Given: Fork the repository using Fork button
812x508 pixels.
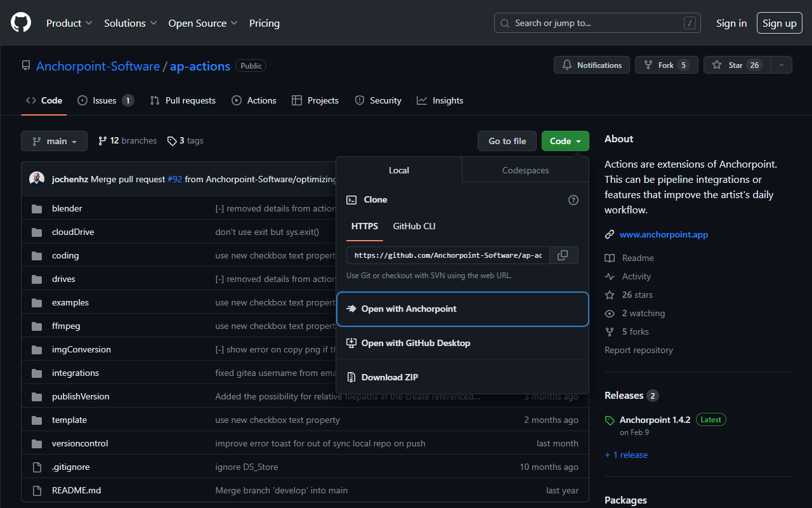Looking at the screenshot, I should (x=666, y=65).
